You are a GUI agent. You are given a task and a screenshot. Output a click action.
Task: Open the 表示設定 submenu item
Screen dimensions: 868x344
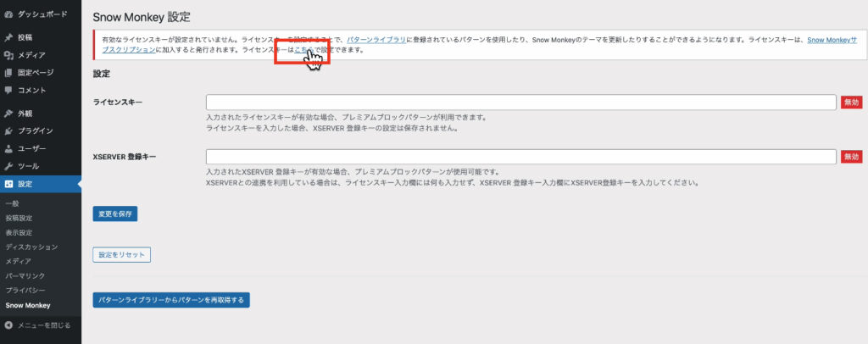click(x=19, y=232)
